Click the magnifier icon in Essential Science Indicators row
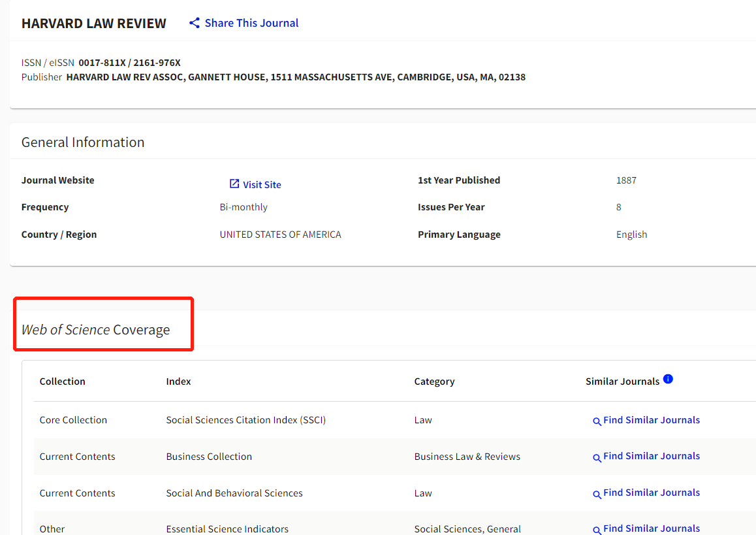 click(x=597, y=530)
